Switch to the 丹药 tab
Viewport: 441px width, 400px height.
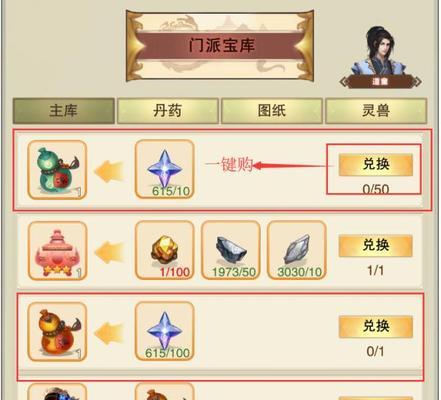pyautogui.click(x=168, y=111)
